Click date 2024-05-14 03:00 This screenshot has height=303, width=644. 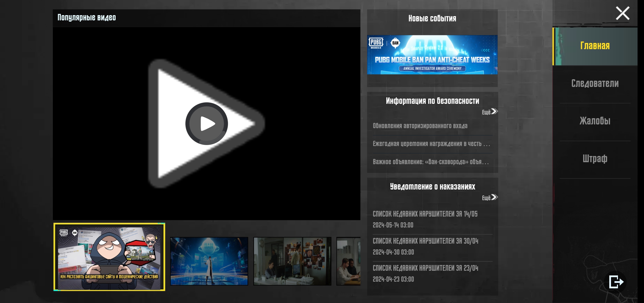click(393, 225)
